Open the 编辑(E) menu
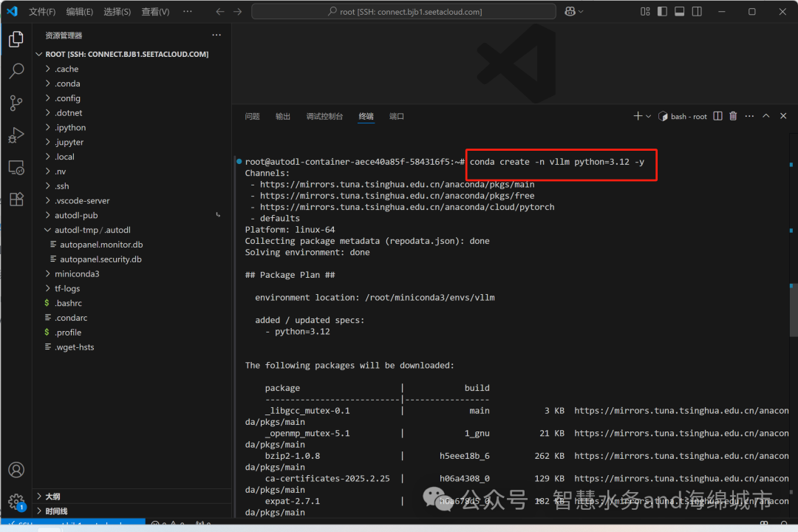Image resolution: width=798 pixels, height=532 pixels. coord(79,11)
